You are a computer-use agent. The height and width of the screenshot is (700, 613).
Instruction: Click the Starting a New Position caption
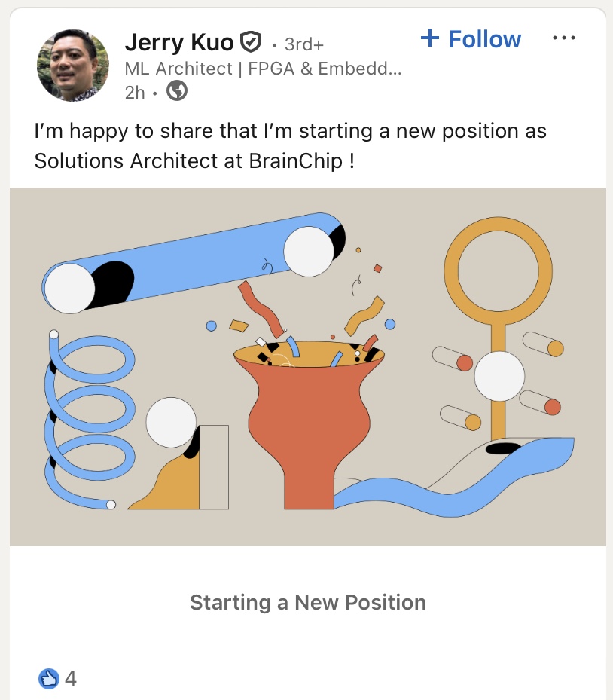tap(307, 602)
